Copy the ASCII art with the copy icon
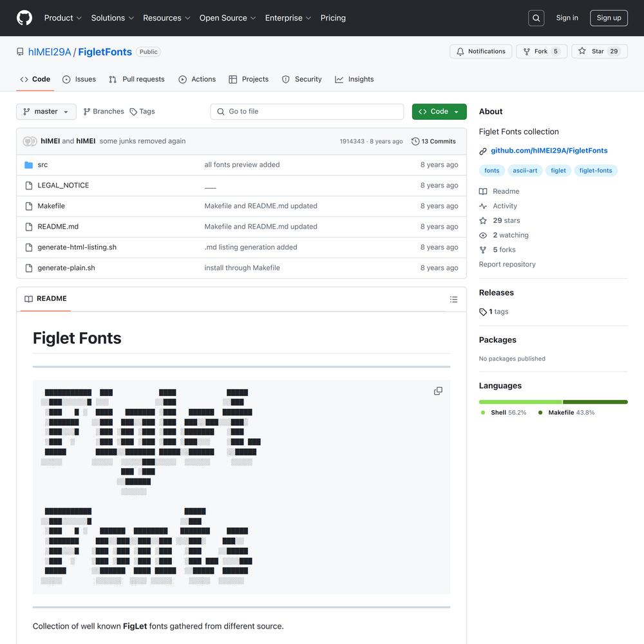This screenshot has height=644, width=644. coord(438,391)
